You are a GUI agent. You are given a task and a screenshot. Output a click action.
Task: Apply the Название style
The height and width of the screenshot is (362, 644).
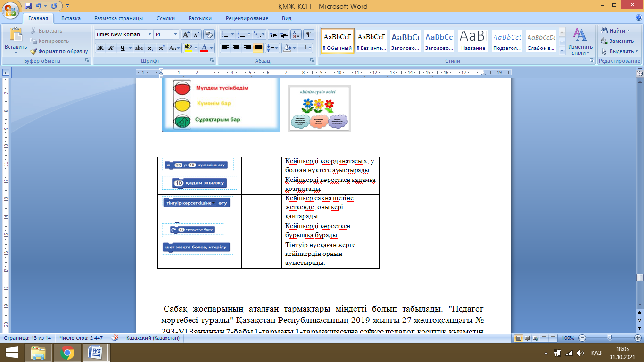pyautogui.click(x=473, y=41)
